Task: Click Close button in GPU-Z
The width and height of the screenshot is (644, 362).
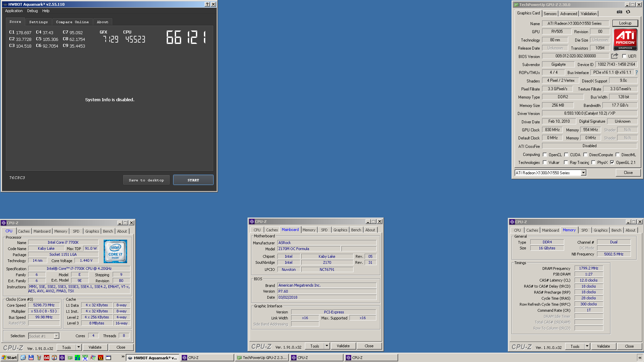Action: click(628, 173)
